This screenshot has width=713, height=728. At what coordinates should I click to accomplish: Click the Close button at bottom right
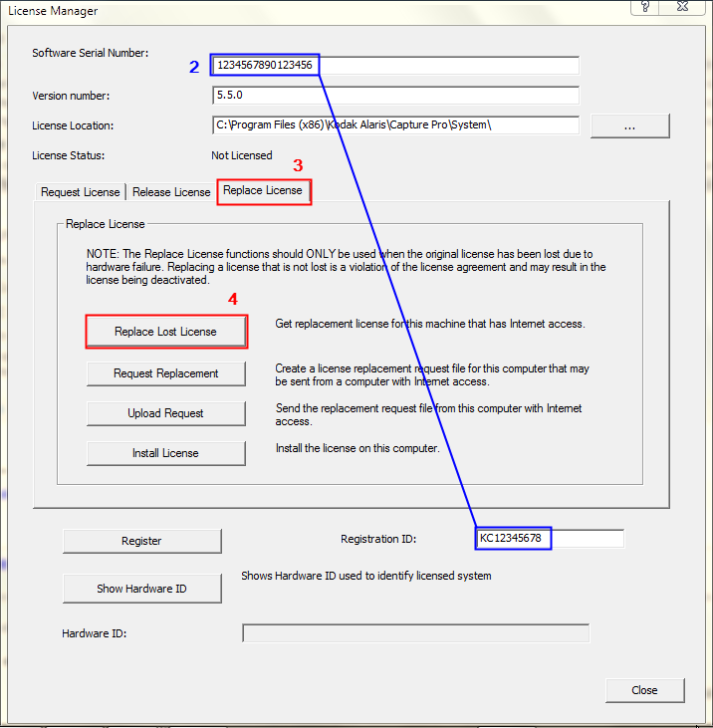click(x=644, y=690)
